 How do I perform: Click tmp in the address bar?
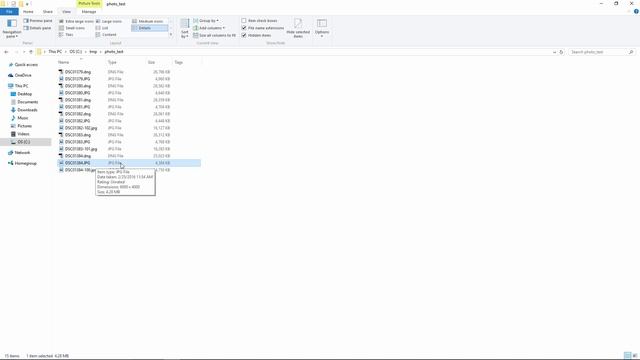[93, 52]
